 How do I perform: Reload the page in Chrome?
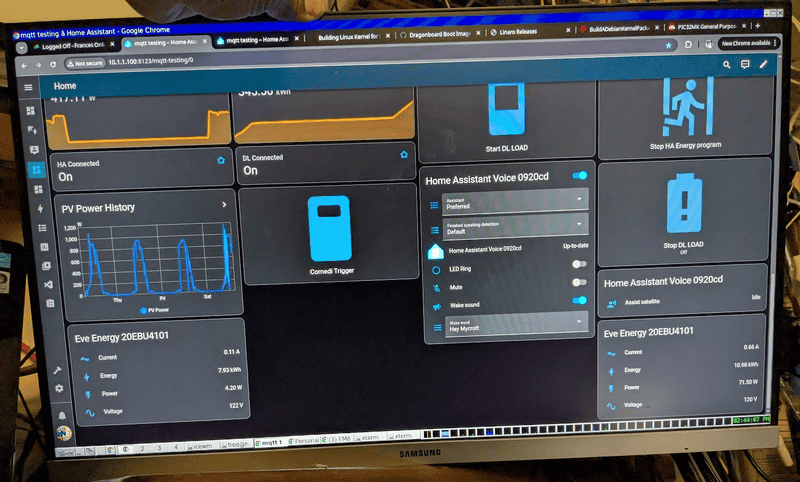coord(53,65)
